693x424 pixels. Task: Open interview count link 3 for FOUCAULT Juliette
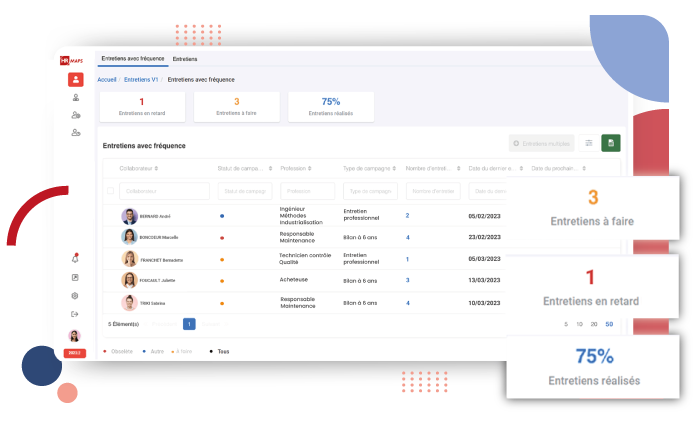(407, 280)
